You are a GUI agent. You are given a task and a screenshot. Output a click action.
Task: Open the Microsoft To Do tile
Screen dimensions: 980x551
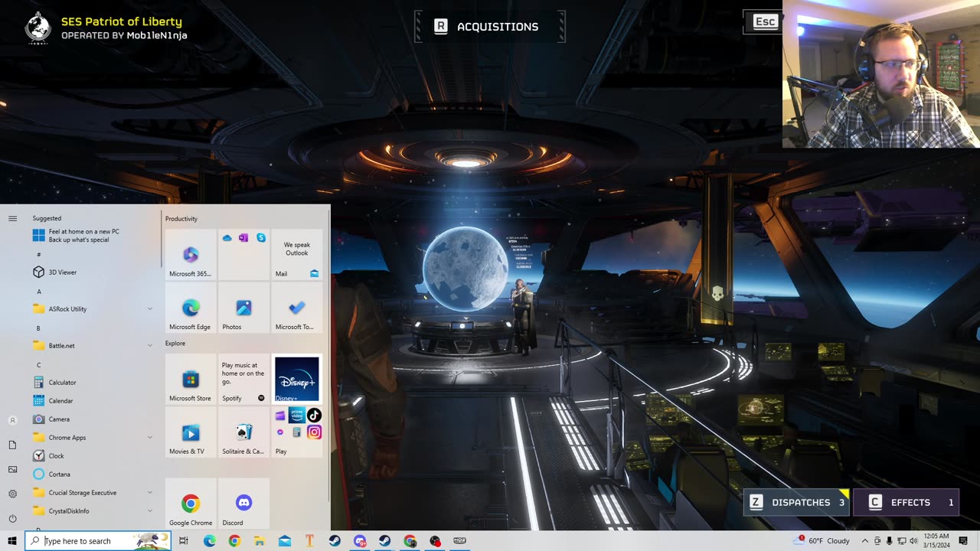(296, 307)
